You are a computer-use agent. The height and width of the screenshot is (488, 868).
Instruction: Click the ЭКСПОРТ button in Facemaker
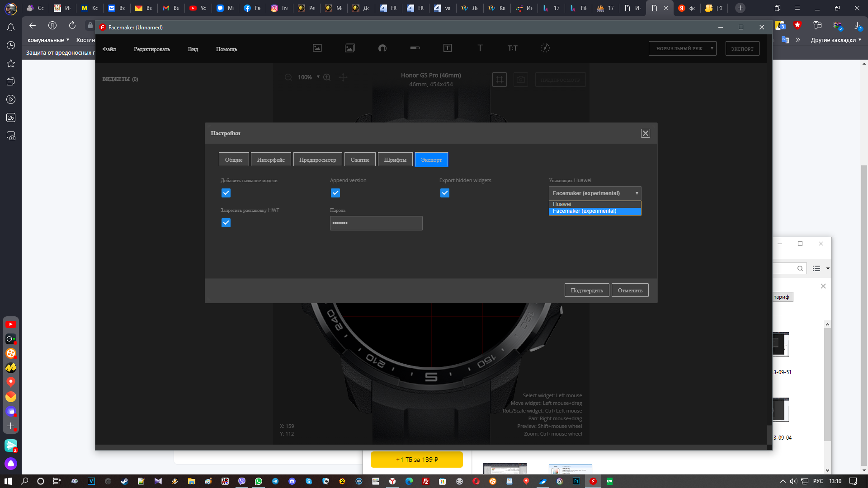coord(742,48)
